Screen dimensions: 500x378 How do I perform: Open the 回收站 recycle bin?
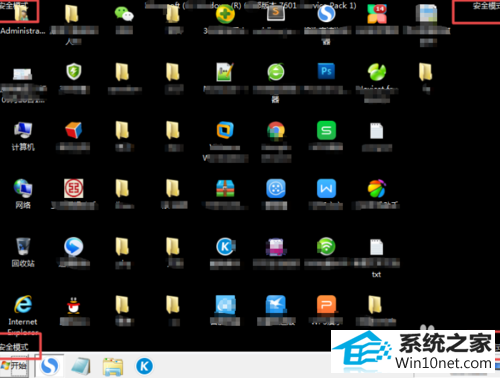pos(23,247)
